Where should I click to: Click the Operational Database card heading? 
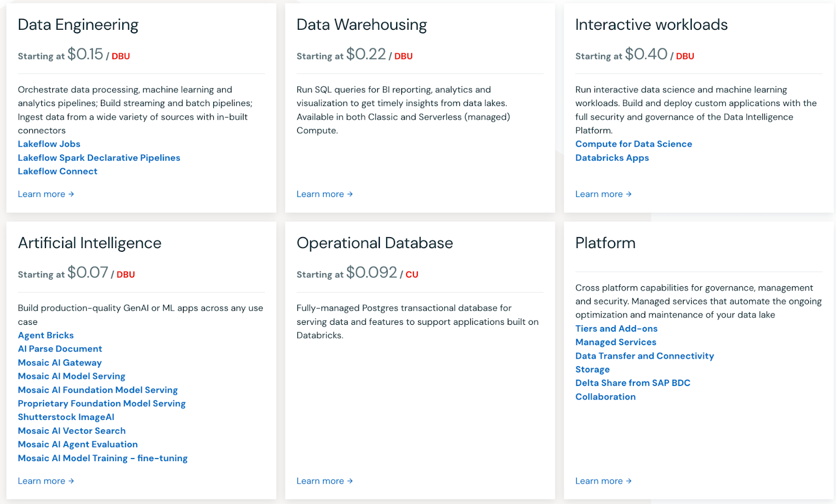coord(375,243)
